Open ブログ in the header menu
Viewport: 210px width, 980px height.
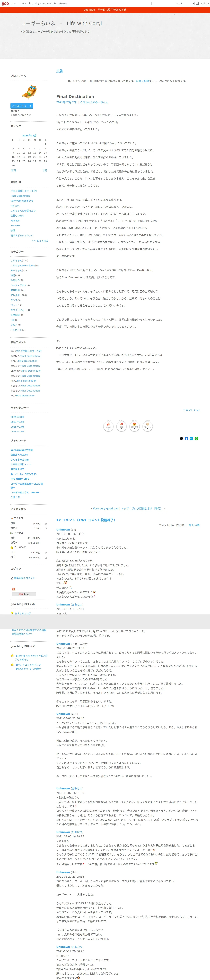click(x=13, y=3)
